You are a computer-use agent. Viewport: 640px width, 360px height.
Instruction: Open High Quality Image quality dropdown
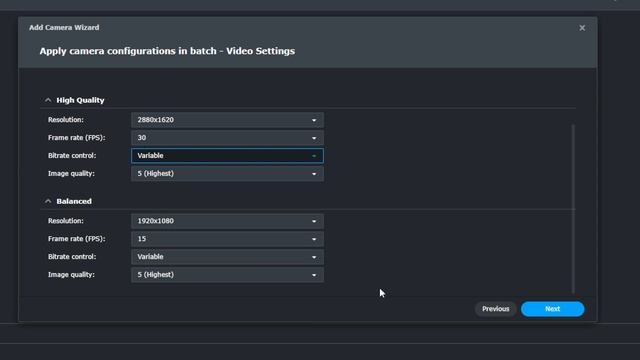tap(227, 173)
